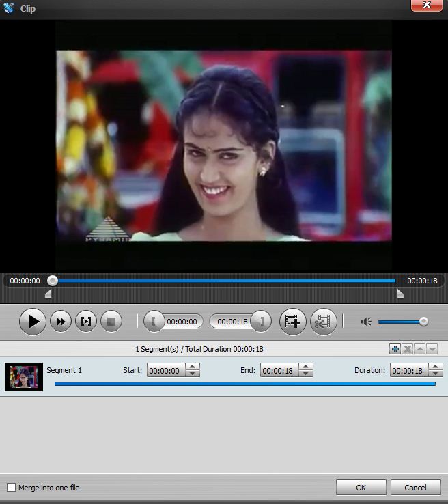
Task: Click the Segment 1 blue range bar
Action: pos(245,384)
